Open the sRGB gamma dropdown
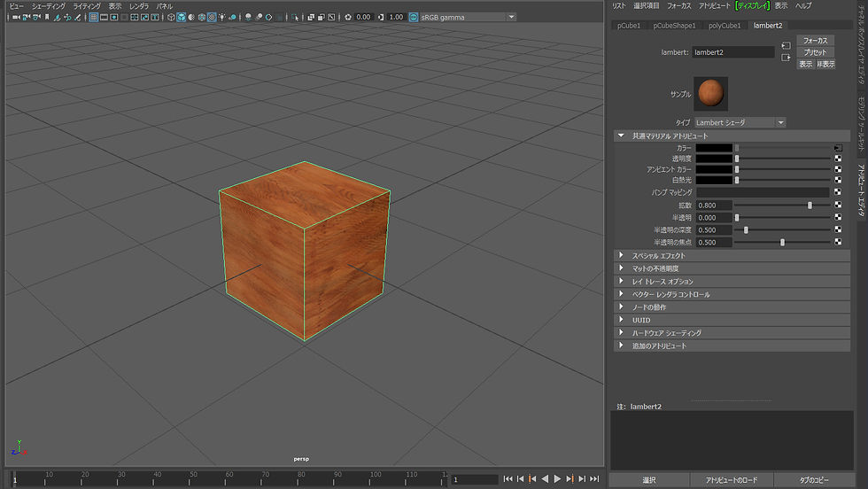Screen dimensions: 868x489 coord(468,17)
